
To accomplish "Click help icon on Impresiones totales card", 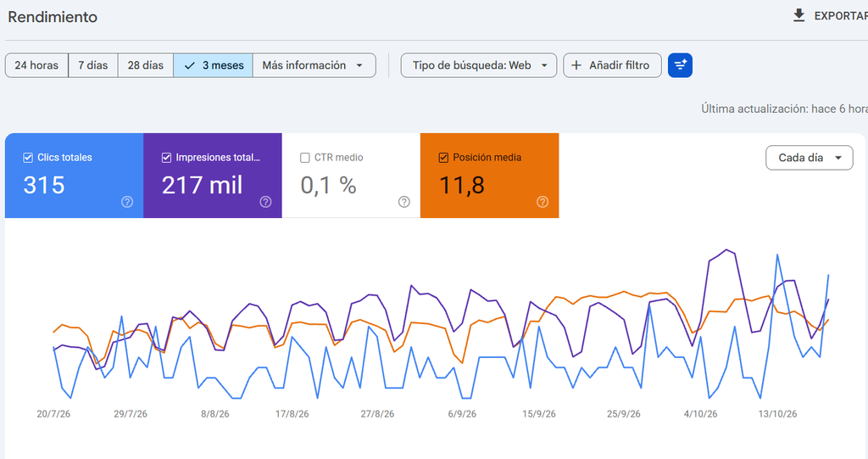I will tap(265, 202).
